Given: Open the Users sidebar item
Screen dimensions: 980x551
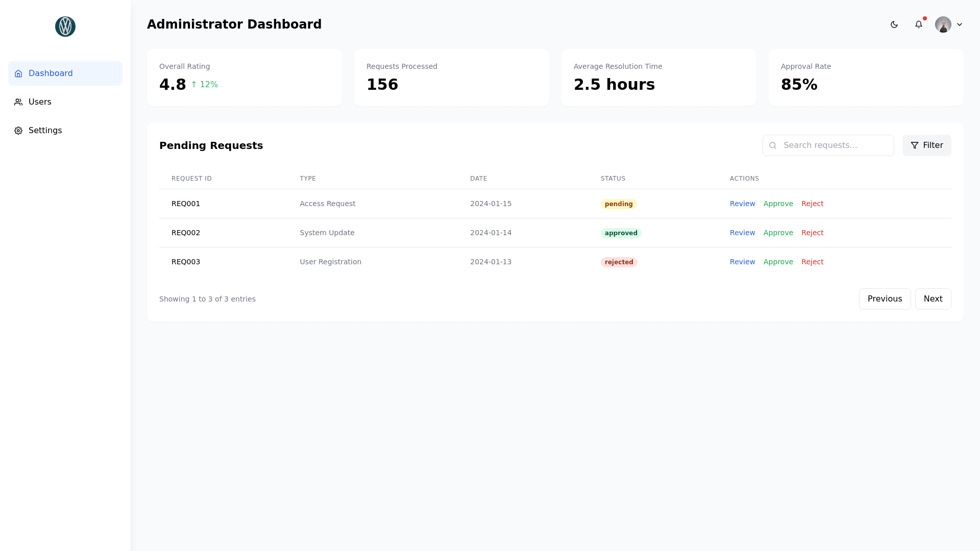Looking at the screenshot, I should point(40,102).
